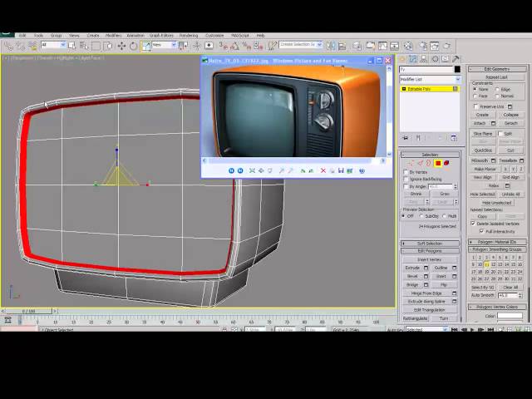Toggle Preserve UVs checkbox

click(476, 106)
